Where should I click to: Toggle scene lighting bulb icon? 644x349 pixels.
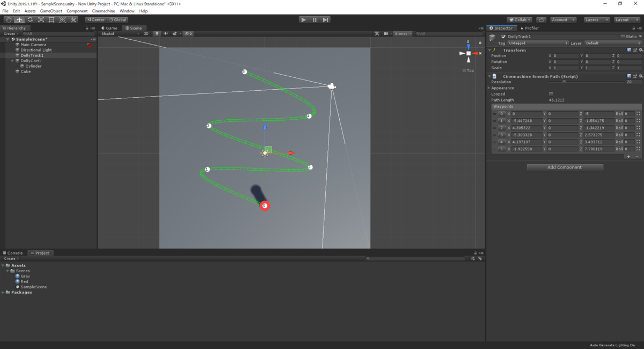[157, 33]
